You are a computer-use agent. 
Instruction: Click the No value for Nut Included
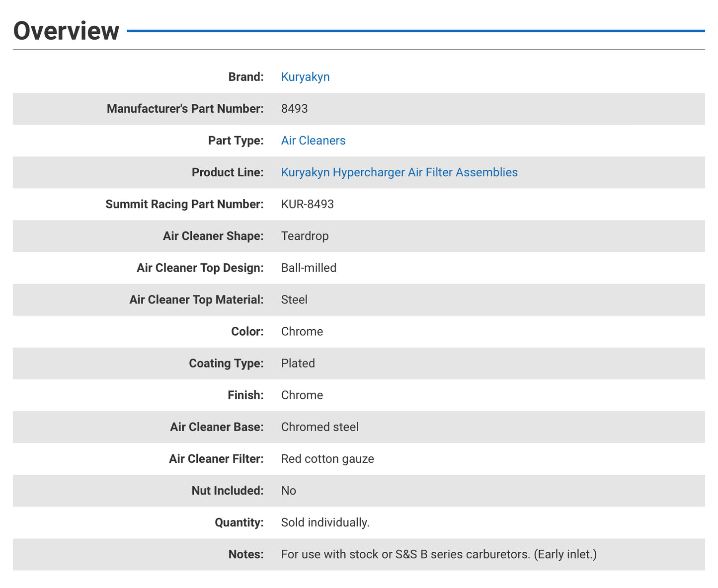[288, 491]
